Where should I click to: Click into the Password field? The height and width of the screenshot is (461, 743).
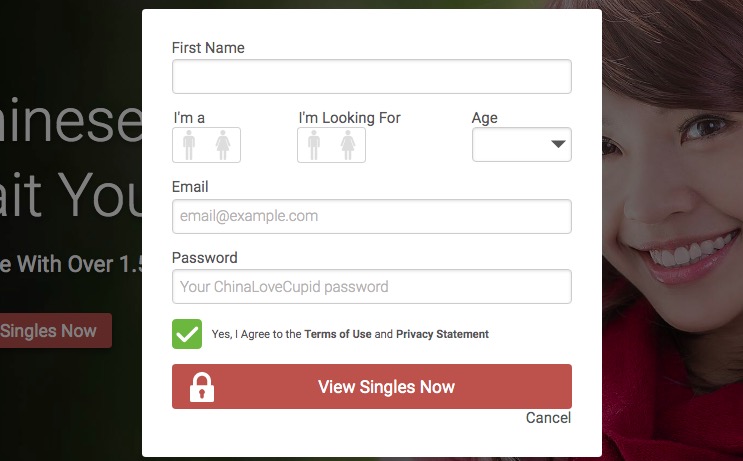[371, 287]
